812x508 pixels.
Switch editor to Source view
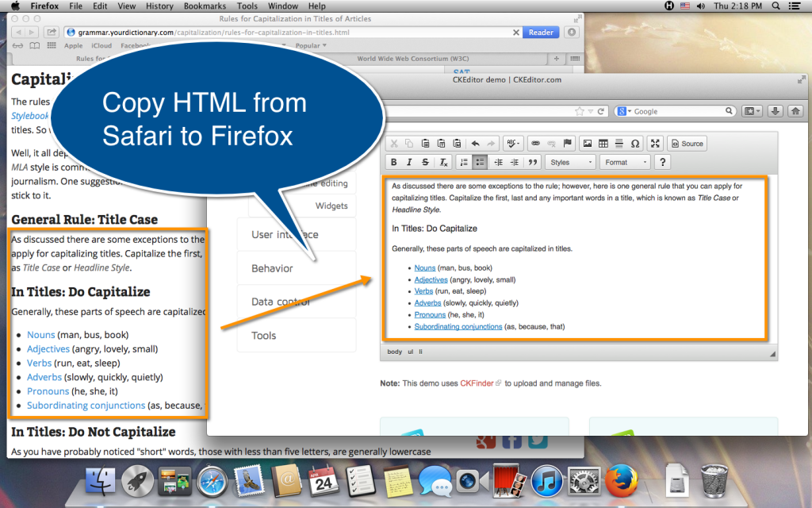[x=688, y=144]
